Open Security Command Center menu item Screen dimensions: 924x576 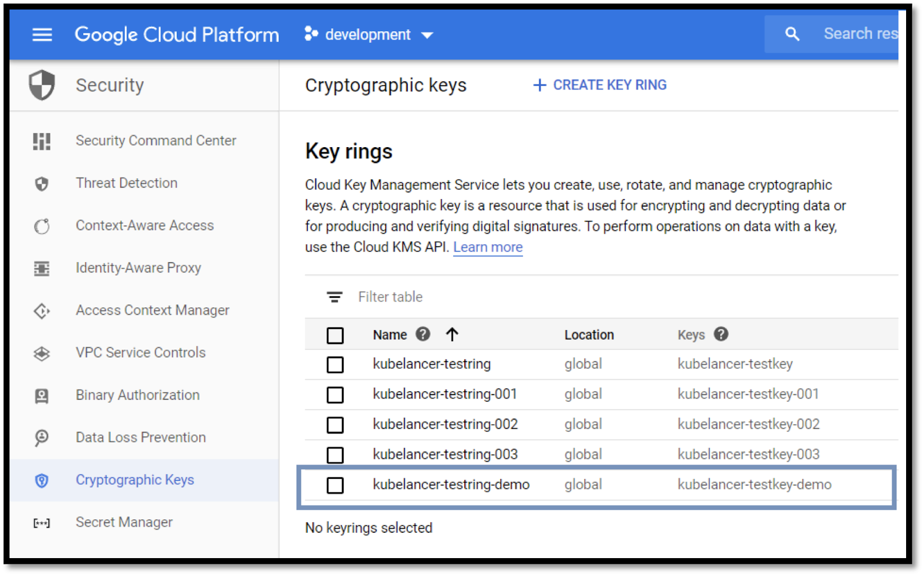155,141
